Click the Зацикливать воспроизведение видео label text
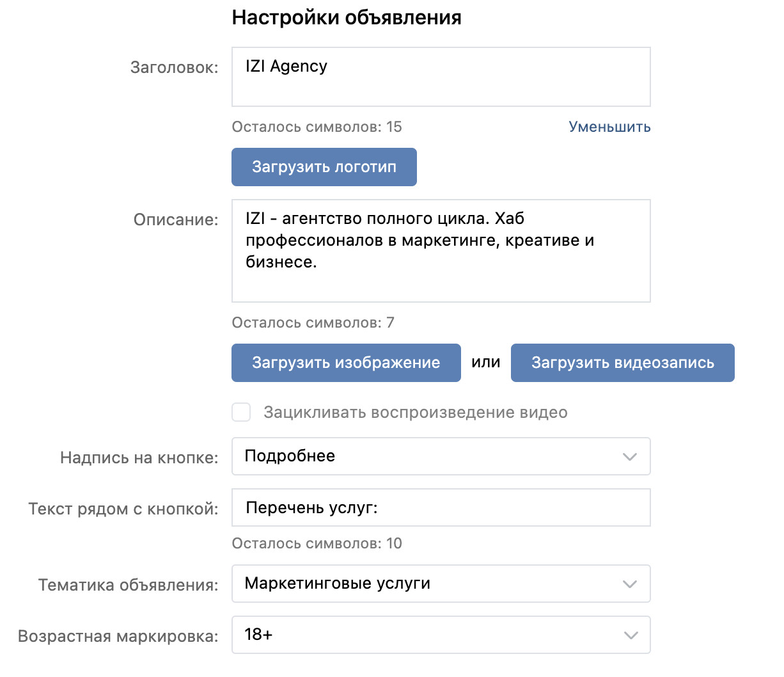The height and width of the screenshot is (677, 784). [415, 413]
